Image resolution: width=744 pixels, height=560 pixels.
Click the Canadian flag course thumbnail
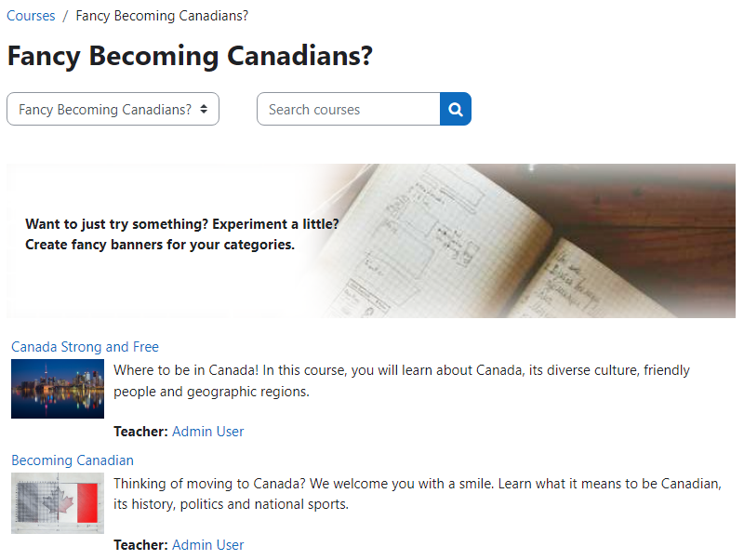point(58,502)
